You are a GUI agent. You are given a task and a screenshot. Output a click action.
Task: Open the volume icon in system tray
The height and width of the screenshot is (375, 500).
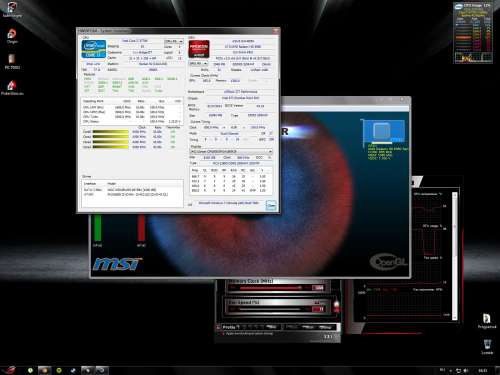point(466,371)
